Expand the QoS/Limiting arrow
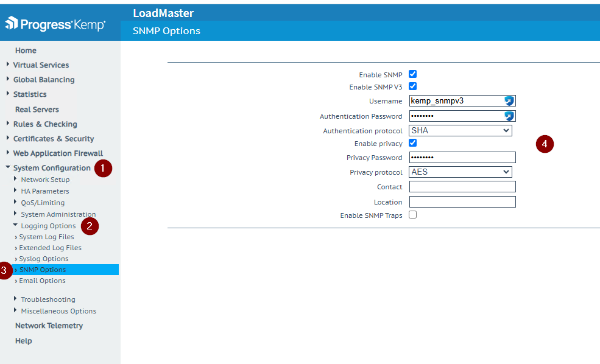This screenshot has height=364, width=600. tap(15, 201)
